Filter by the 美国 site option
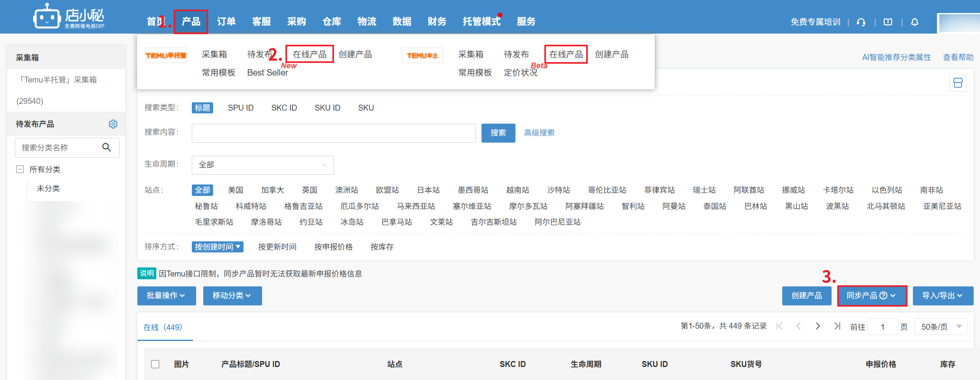 [235, 190]
